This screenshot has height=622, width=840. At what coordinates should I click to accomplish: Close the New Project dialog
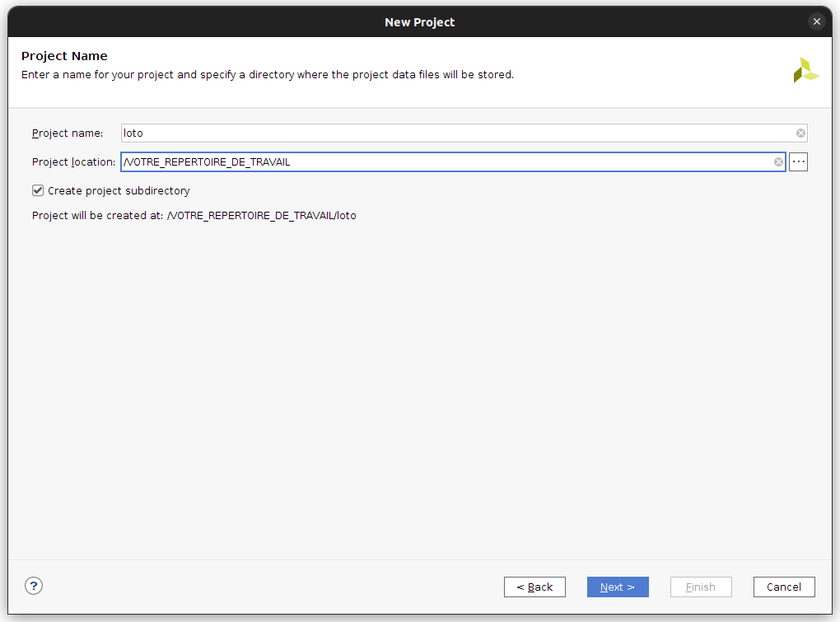click(816, 21)
